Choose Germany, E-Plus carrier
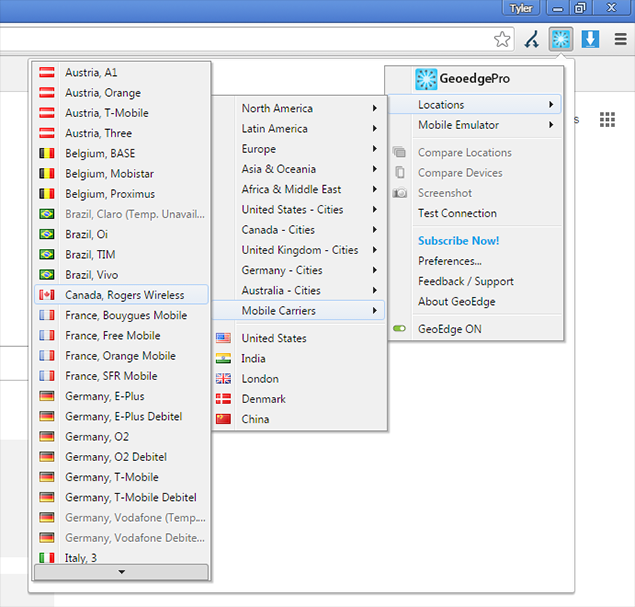The width and height of the screenshot is (635, 607). coord(121,396)
